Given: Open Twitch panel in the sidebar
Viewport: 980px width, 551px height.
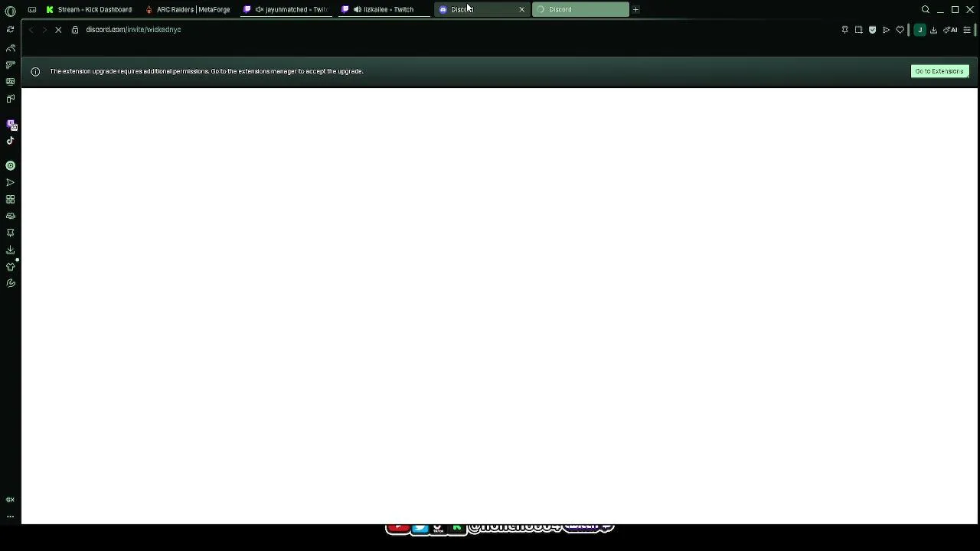Looking at the screenshot, I should [x=11, y=124].
